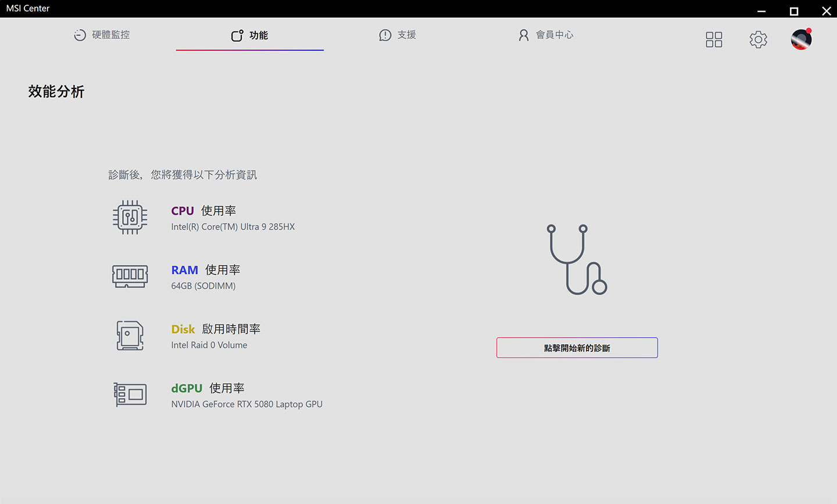The width and height of the screenshot is (837, 504).
Task: Select the 功能 tab
Action: pos(250,35)
